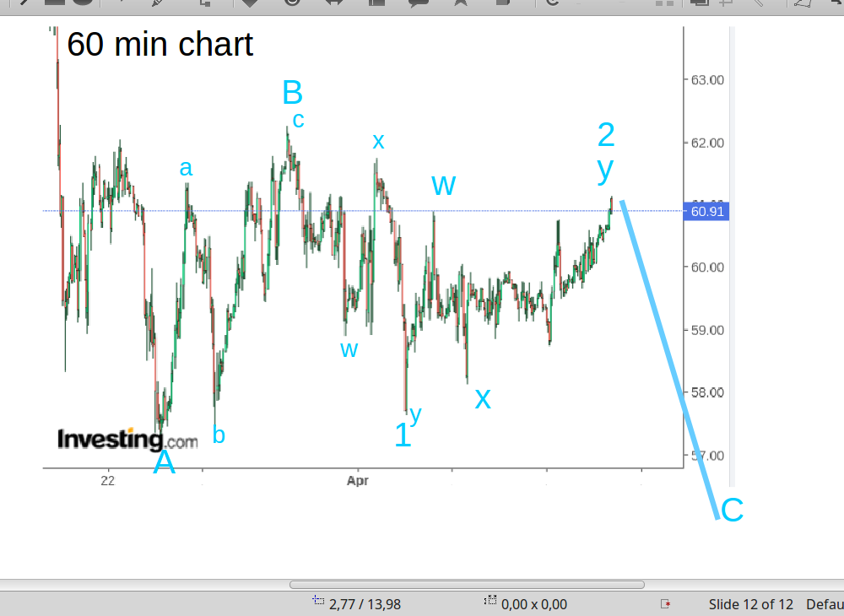
Task: Activate the Rotate tool
Action: pos(553,3)
